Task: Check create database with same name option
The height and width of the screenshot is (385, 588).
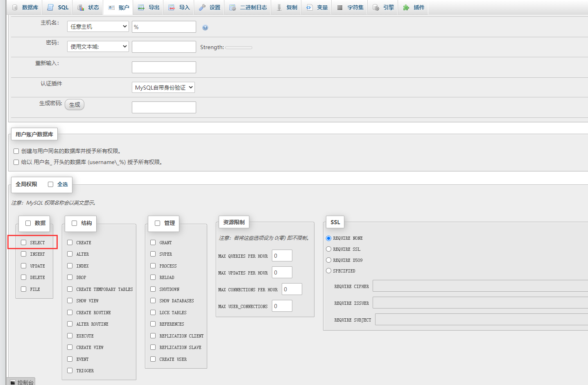Action: (16, 151)
